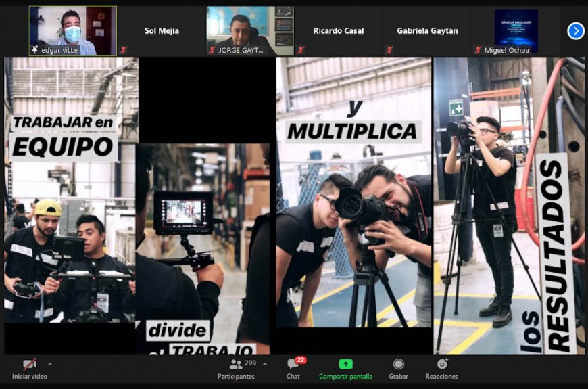Click the muted mic icon beside JORGE GAYT

(x=212, y=50)
